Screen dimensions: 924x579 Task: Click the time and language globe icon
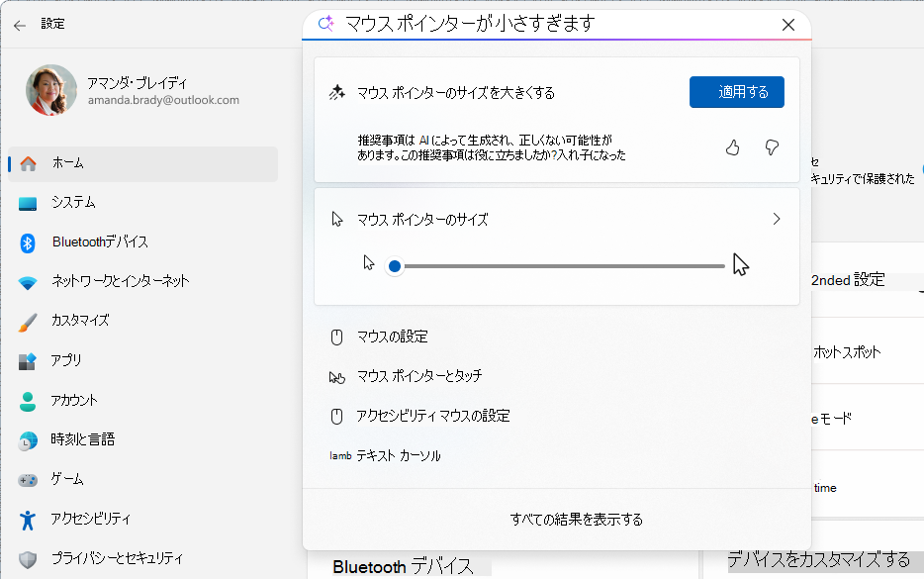coord(28,441)
